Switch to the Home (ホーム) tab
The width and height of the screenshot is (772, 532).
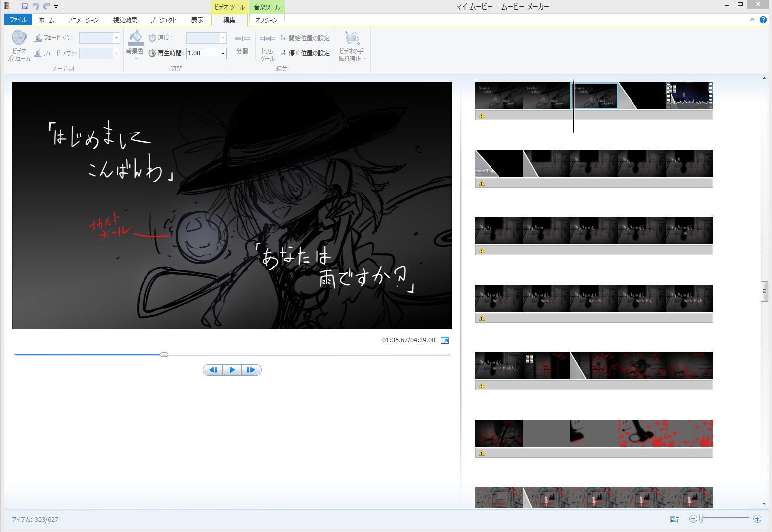[x=46, y=20]
